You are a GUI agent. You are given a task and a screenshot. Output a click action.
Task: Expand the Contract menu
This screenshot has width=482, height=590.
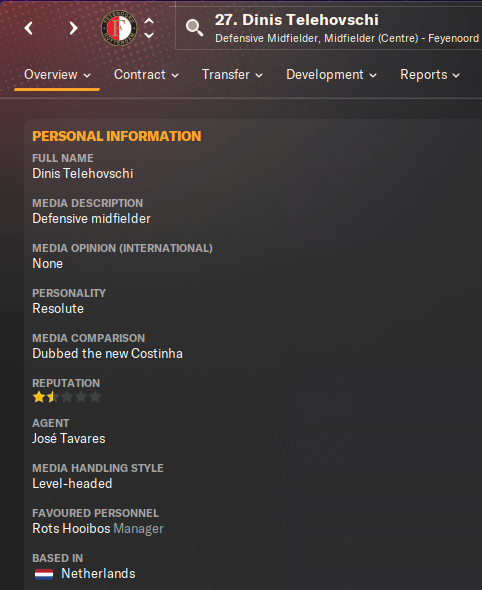point(146,75)
